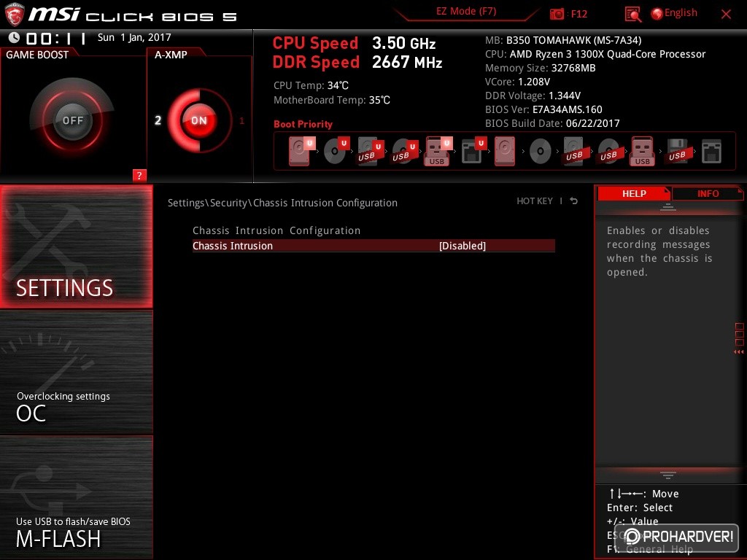Image resolution: width=747 pixels, height=560 pixels.
Task: Click the Chassis Intrusion Configuration heading
Action: 276,230
